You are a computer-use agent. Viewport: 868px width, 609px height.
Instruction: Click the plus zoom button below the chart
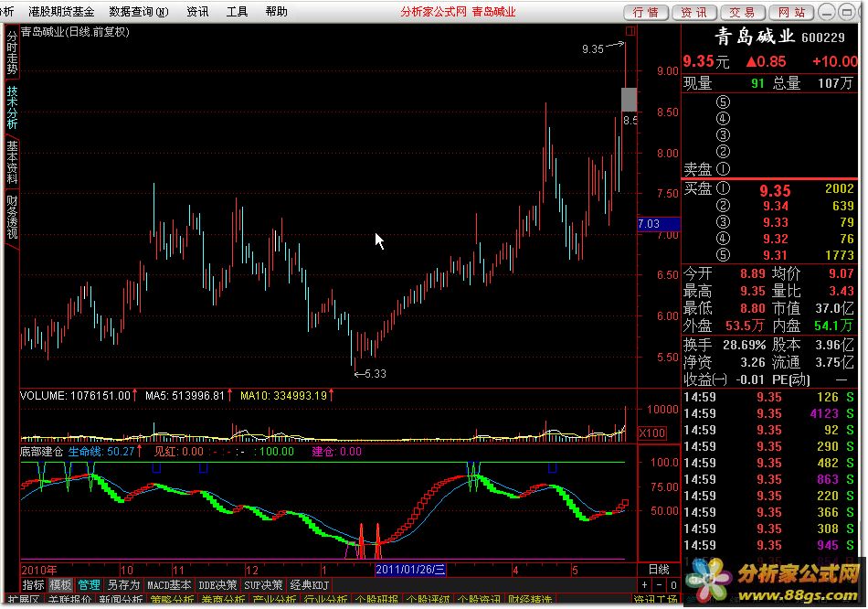coord(644,584)
